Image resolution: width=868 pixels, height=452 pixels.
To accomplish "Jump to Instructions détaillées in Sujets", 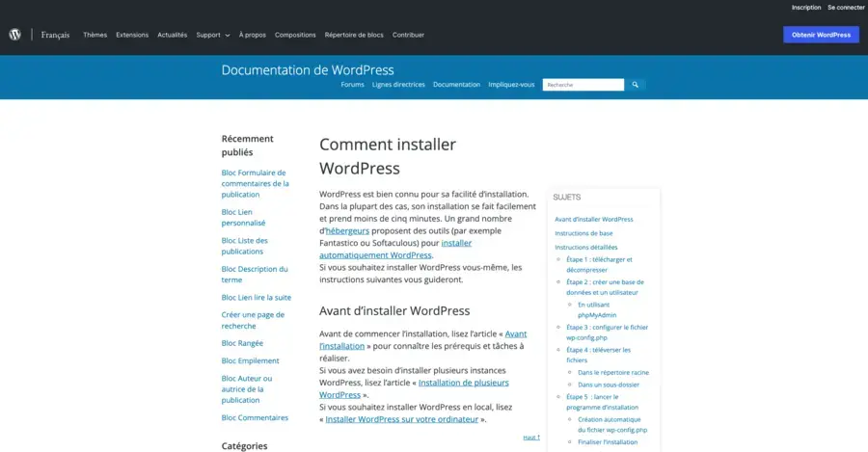I will (585, 248).
